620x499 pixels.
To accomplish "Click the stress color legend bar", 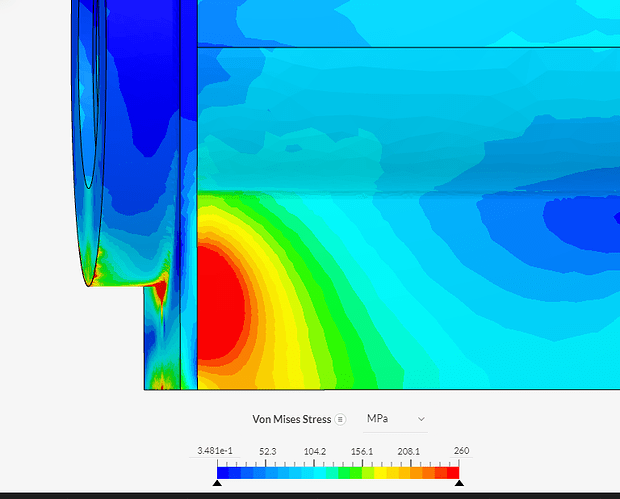I will pyautogui.click(x=338, y=473).
